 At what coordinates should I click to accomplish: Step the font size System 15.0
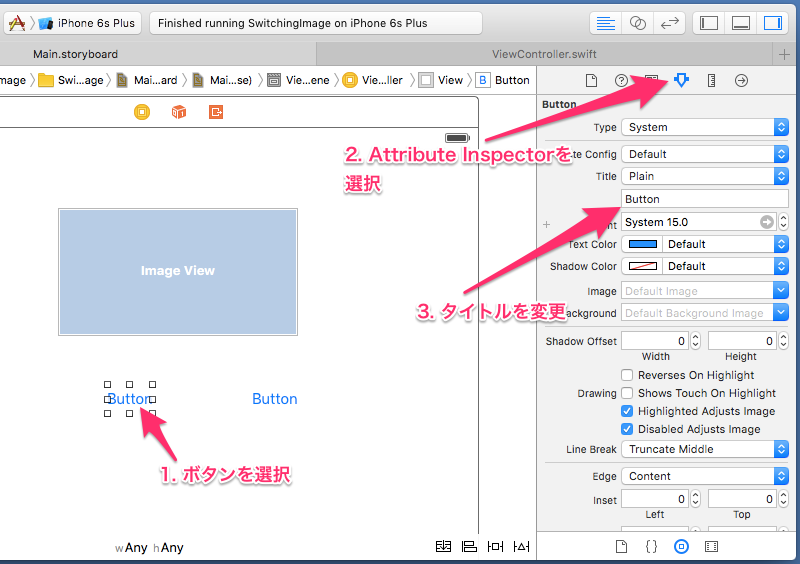(x=784, y=222)
